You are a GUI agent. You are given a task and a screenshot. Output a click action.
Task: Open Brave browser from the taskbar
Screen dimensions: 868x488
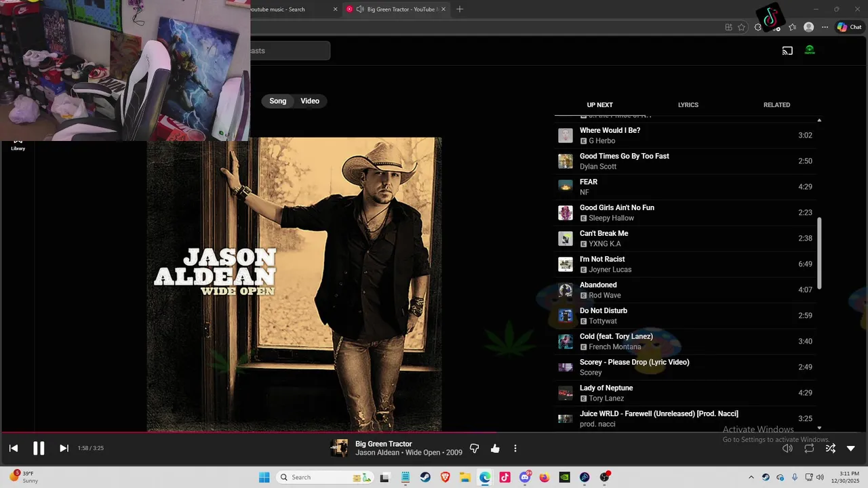446,477
